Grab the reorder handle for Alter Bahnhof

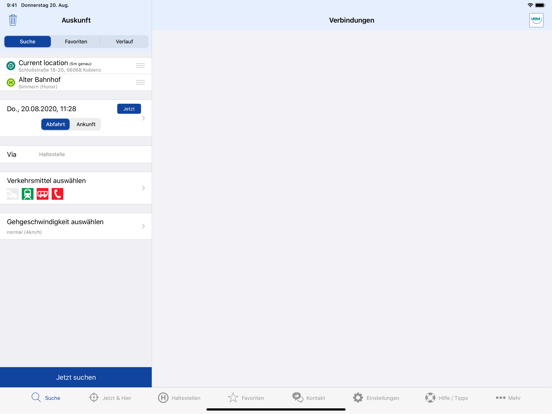point(140,82)
